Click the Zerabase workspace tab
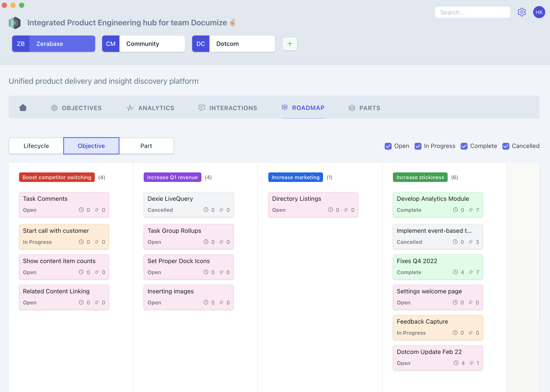The width and height of the screenshot is (550, 392). tap(54, 43)
